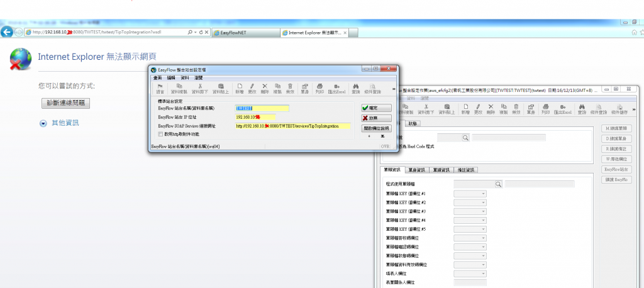Expand 其他資訊 on the IE error page
Viewport: 644px width, 288px height.
(x=43, y=123)
